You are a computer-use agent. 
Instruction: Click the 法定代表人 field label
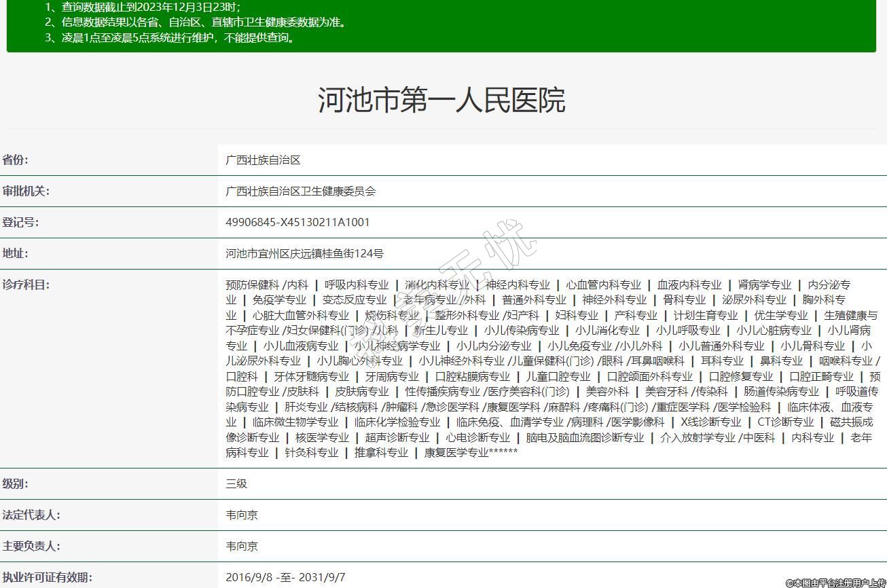[31, 515]
